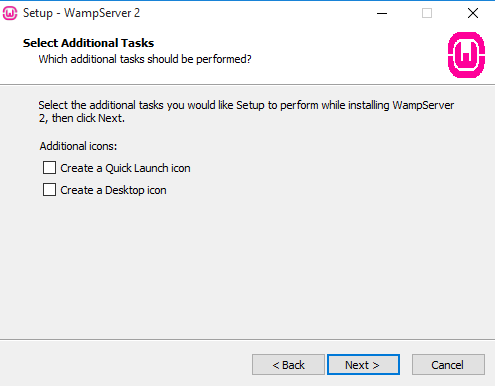Screen dimensions: 495x386
Task: Close the Setup - WampServer 2 window
Action: 473,13
